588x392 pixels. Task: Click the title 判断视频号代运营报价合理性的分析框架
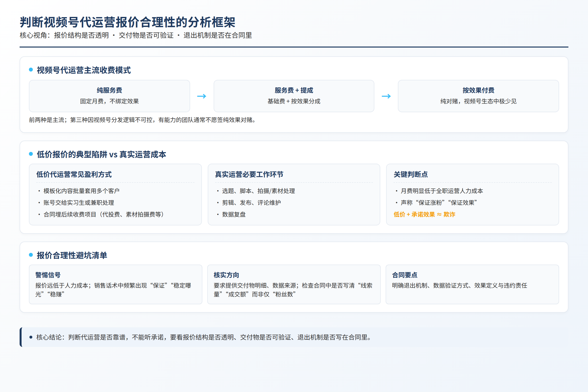(127, 22)
